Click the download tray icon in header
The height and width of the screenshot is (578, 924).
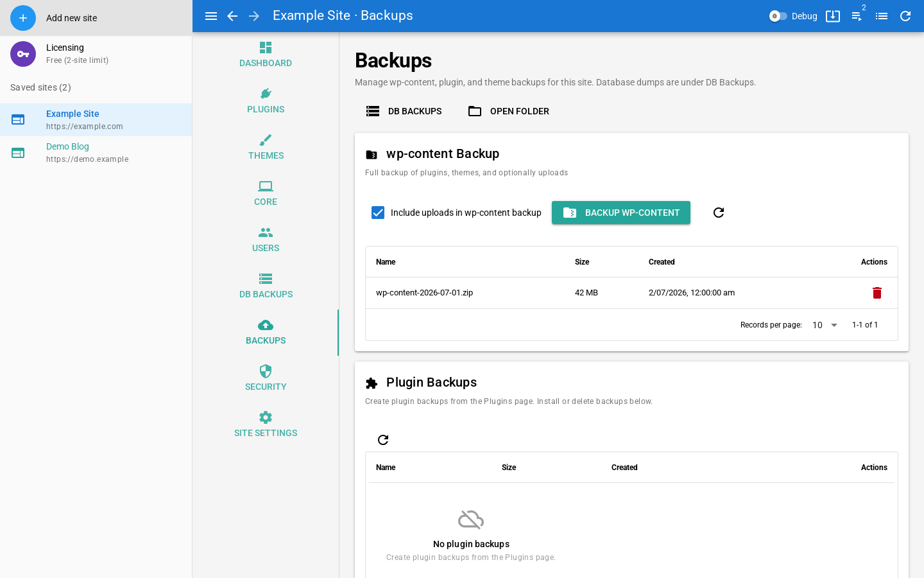click(833, 16)
